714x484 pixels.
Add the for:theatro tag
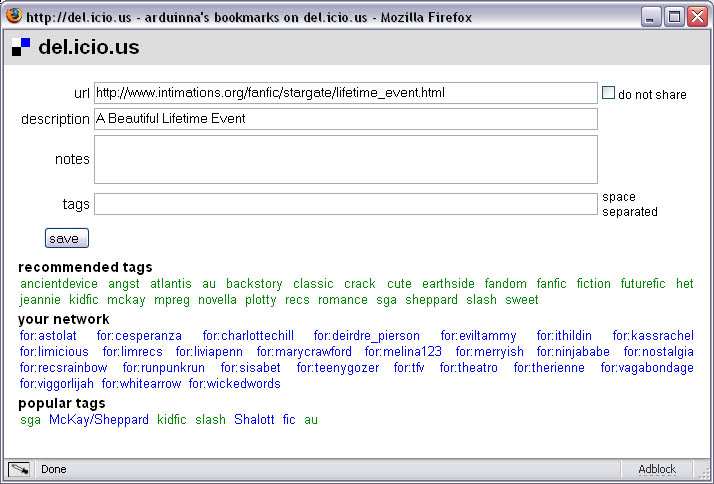click(469, 368)
